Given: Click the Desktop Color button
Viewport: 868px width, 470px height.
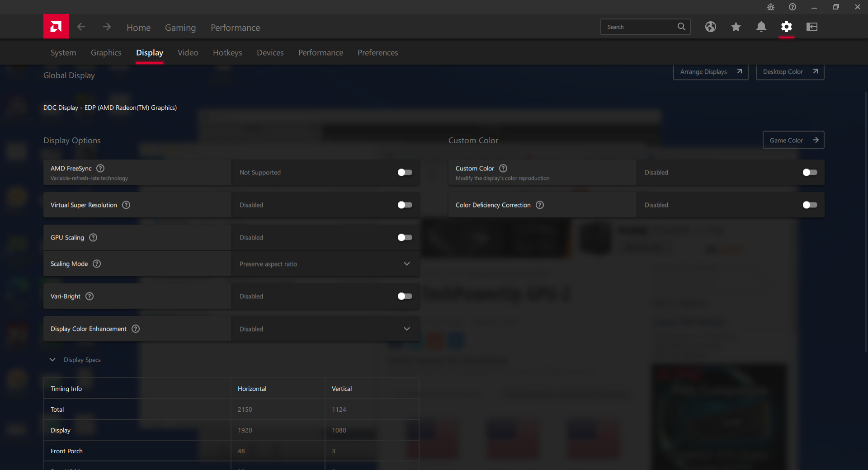Looking at the screenshot, I should pos(790,72).
